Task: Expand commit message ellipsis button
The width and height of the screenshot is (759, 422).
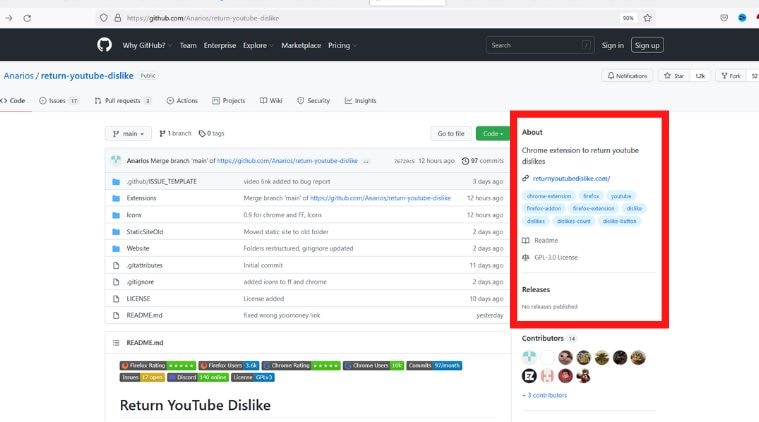Action: 366,161
